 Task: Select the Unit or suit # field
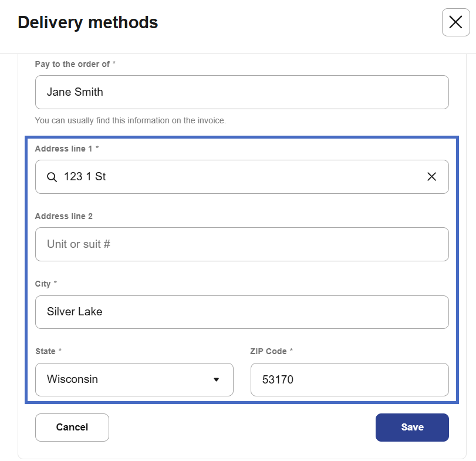pyautogui.click(x=242, y=244)
